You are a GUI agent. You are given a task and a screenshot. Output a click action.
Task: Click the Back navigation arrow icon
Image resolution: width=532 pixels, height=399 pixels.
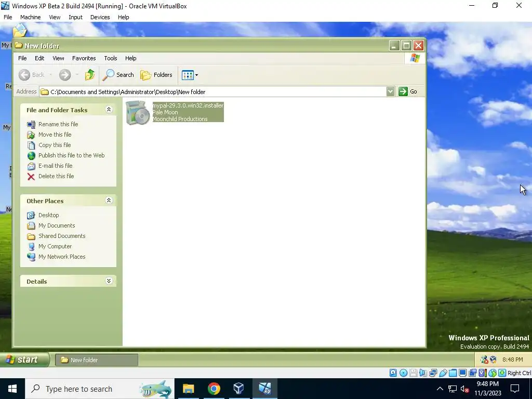pyautogui.click(x=24, y=75)
